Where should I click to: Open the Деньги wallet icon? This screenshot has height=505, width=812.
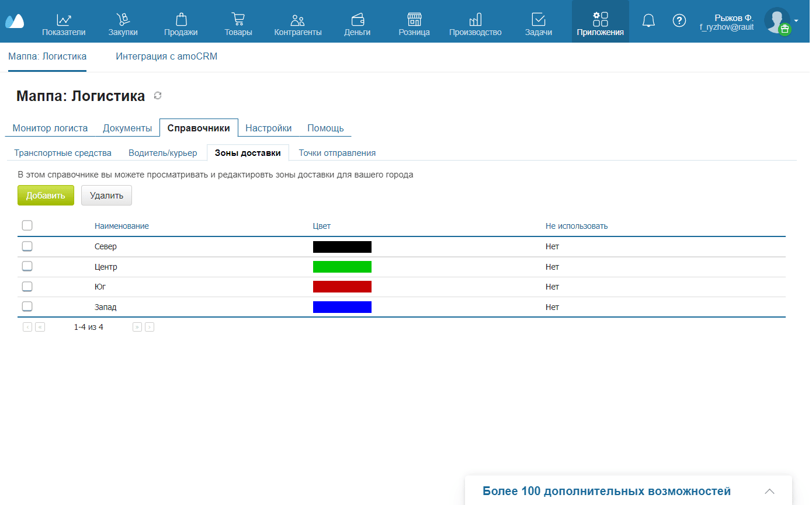[x=357, y=19]
